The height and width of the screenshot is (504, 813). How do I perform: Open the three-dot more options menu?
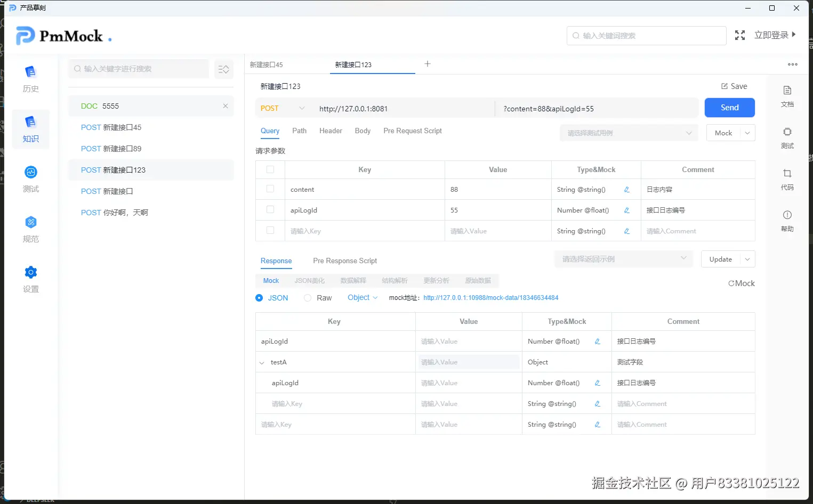pyautogui.click(x=793, y=64)
